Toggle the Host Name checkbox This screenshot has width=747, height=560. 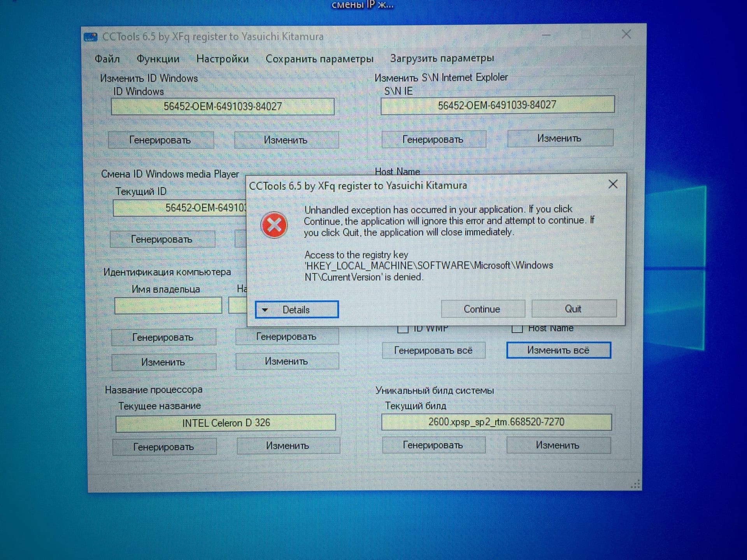517,329
